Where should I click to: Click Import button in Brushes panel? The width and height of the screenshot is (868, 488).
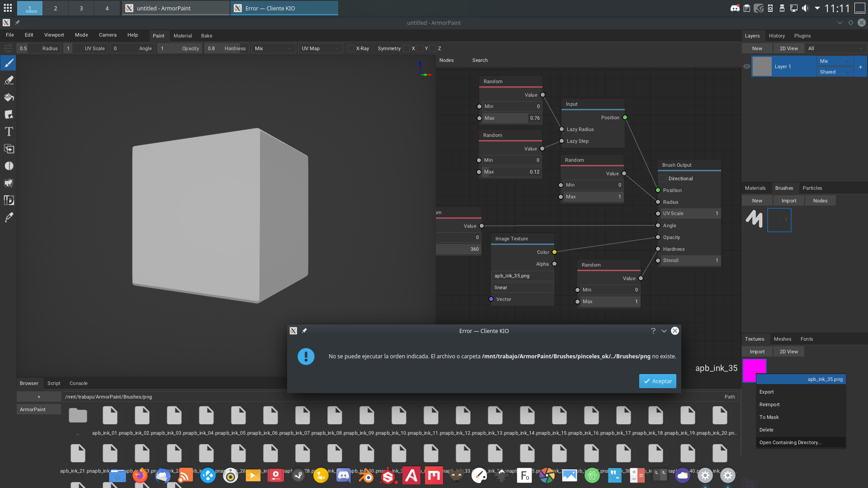(x=789, y=201)
